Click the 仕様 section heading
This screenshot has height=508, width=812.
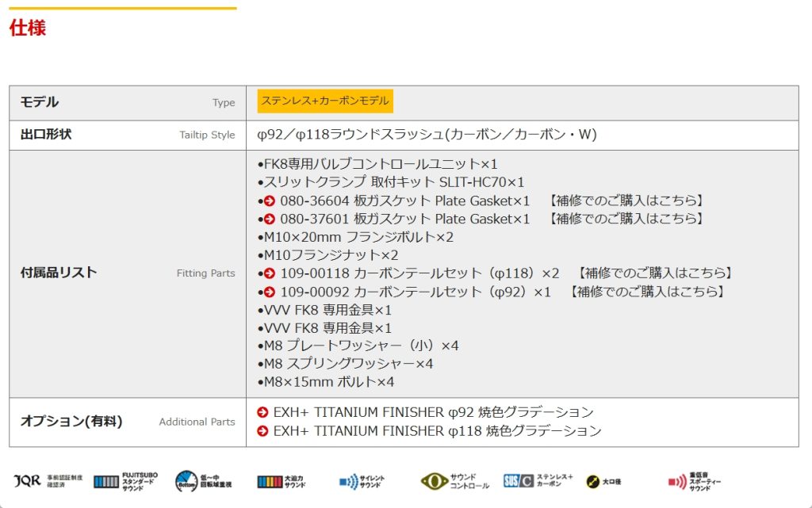point(28,29)
